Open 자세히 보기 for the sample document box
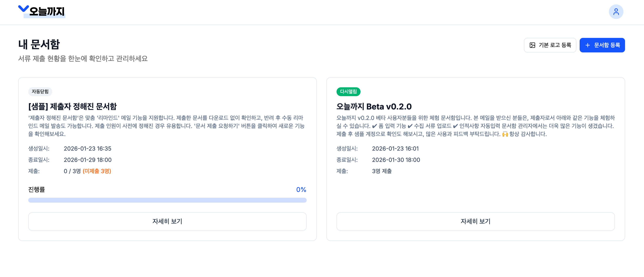Viewport: 644px width, 277px height. (x=167, y=221)
